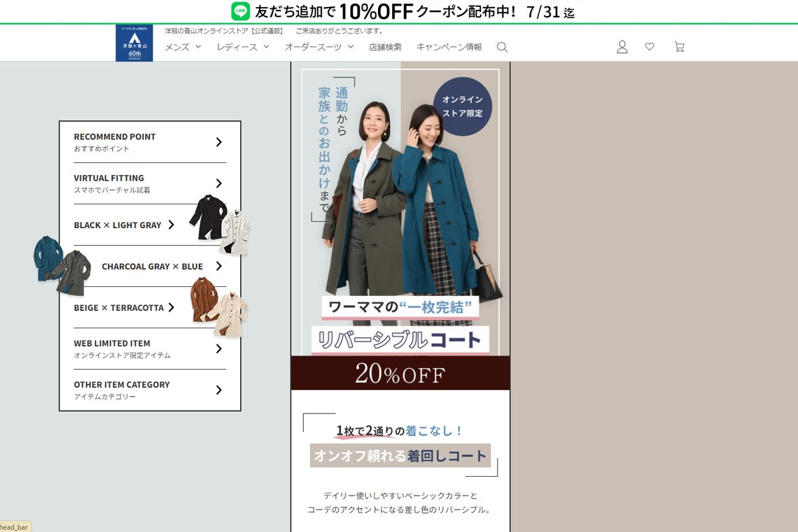The height and width of the screenshot is (532, 798).
Task: Click the 20%OFF promotional banner
Action: click(400, 373)
